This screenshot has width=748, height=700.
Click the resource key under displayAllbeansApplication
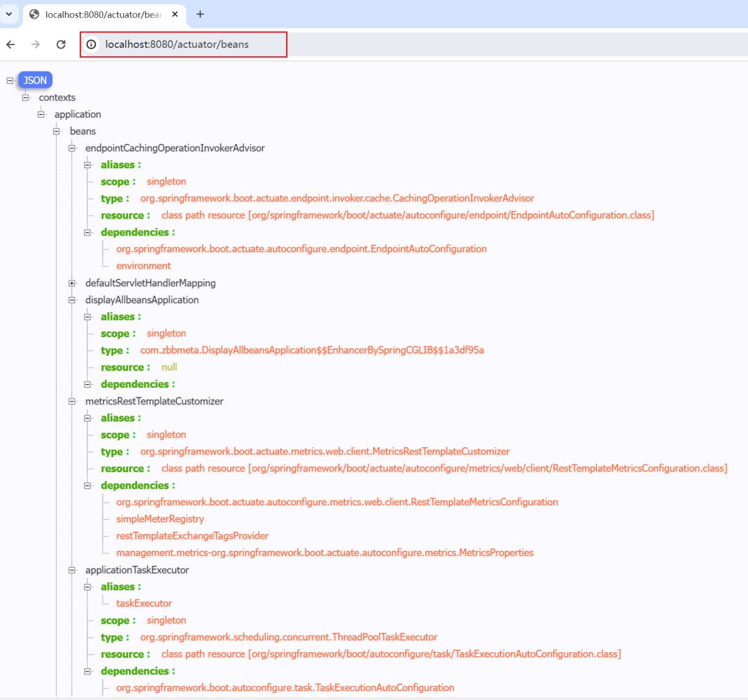[x=125, y=368]
